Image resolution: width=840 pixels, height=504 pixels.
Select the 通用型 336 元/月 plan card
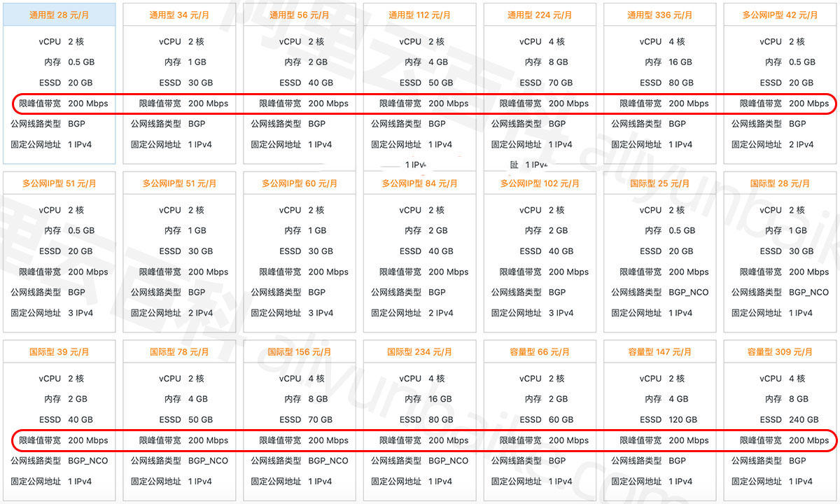click(660, 83)
